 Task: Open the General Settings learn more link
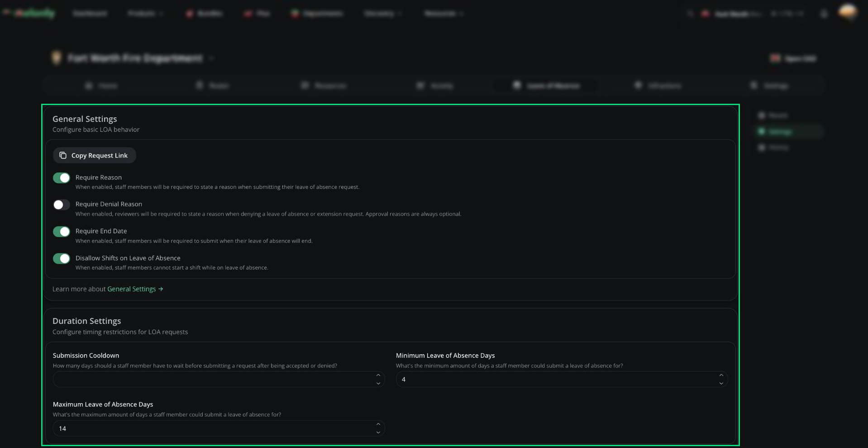135,289
